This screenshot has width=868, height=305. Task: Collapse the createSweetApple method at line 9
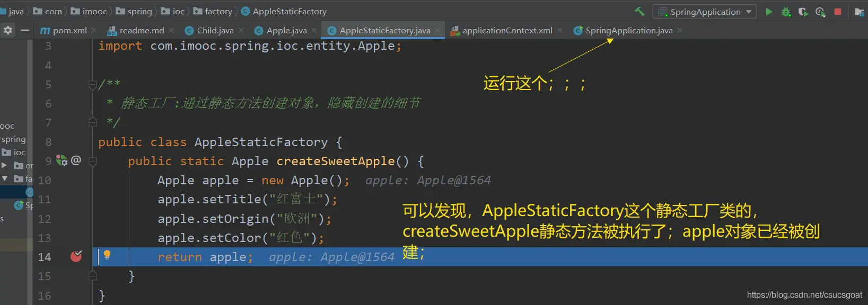[93, 162]
